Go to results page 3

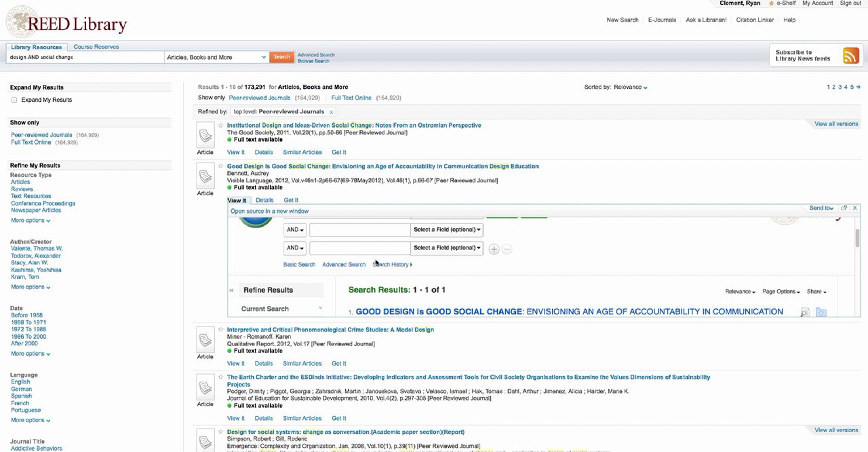tap(840, 87)
